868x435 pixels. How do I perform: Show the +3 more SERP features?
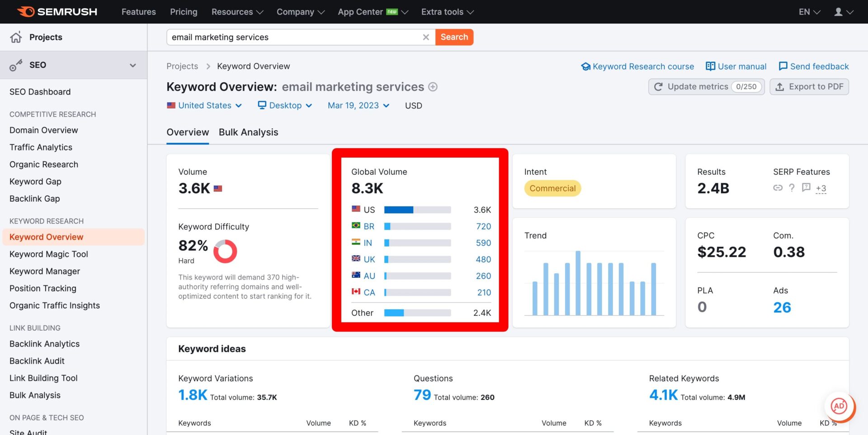click(821, 189)
